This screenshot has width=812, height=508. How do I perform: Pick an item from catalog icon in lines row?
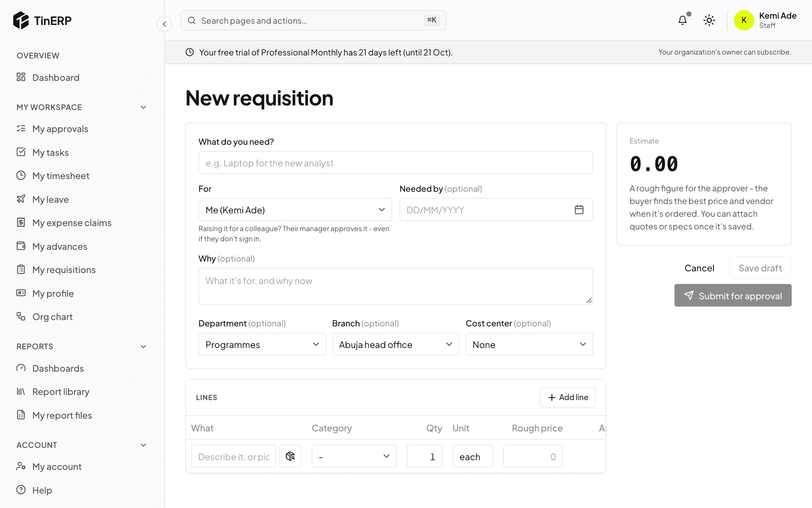pos(290,456)
